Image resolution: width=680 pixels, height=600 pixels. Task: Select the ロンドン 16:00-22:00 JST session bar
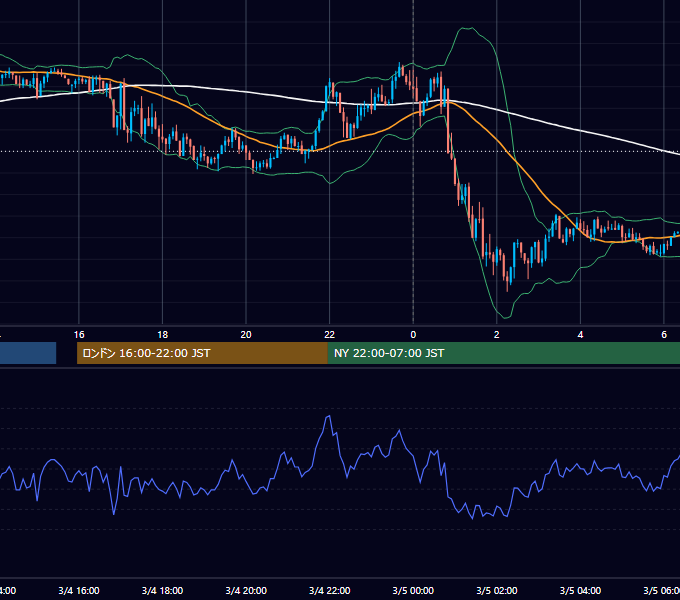pos(202,353)
